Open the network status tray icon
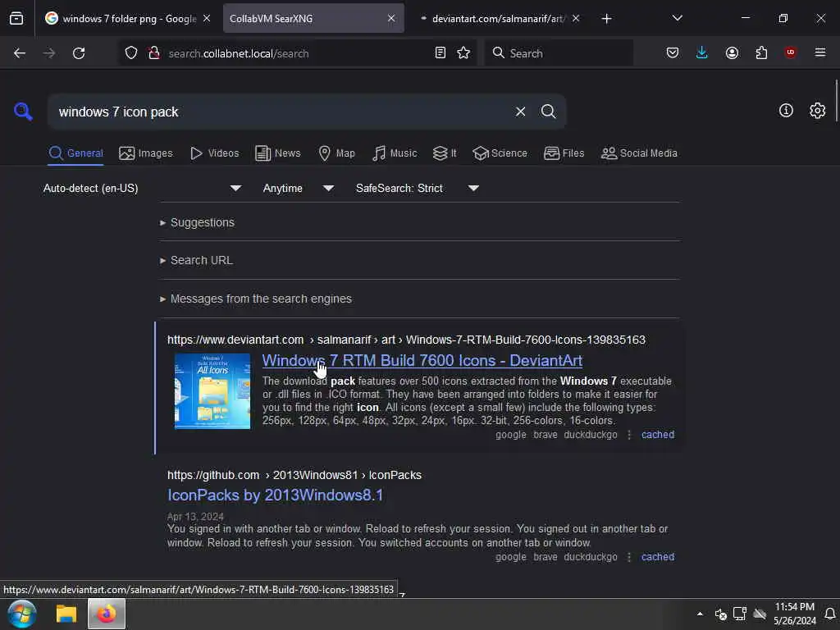The height and width of the screenshot is (630, 840). 740,614
